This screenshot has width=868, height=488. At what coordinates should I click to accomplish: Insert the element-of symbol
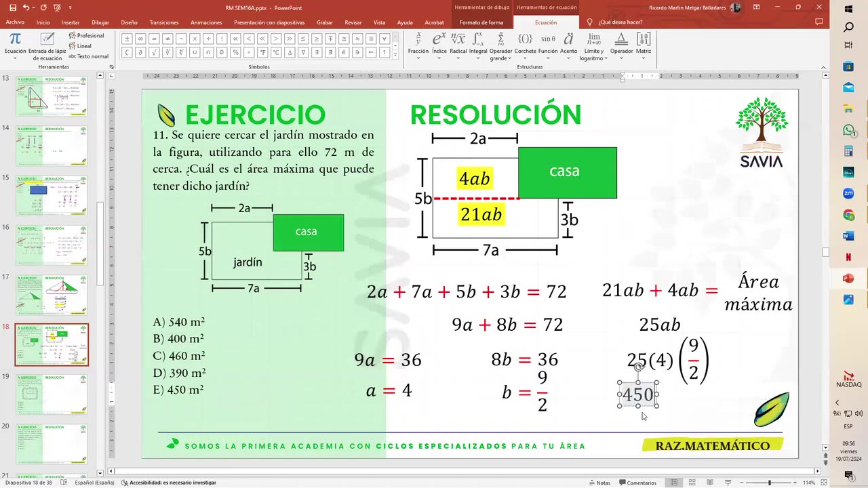(344, 52)
